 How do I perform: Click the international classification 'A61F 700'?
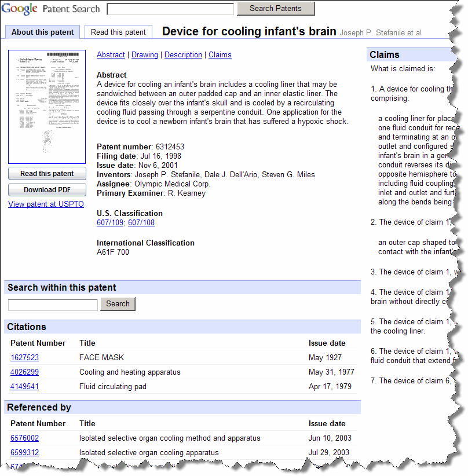[x=113, y=252]
